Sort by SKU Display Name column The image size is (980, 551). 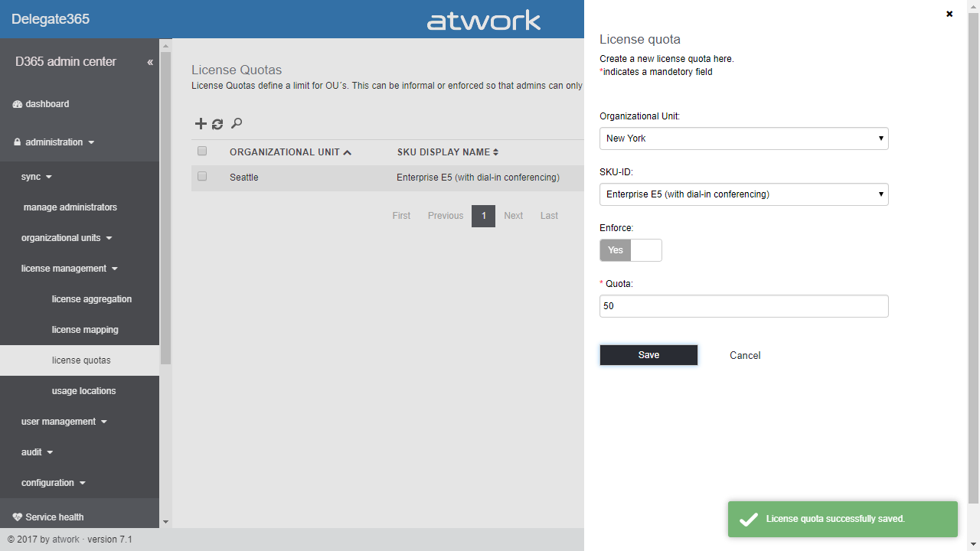click(x=448, y=152)
